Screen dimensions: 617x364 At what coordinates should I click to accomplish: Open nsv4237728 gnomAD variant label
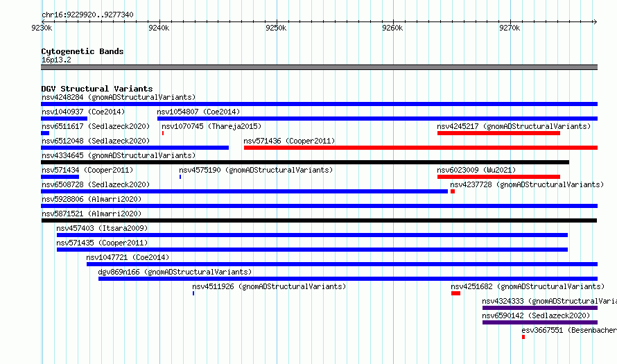click(527, 184)
